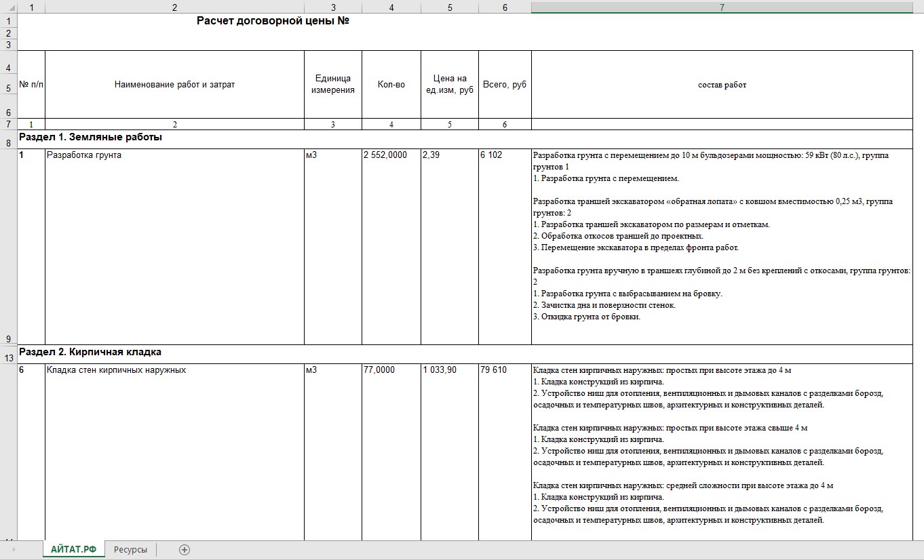
Task: Click cell 'Разработка грунта'
Action: (x=174, y=247)
